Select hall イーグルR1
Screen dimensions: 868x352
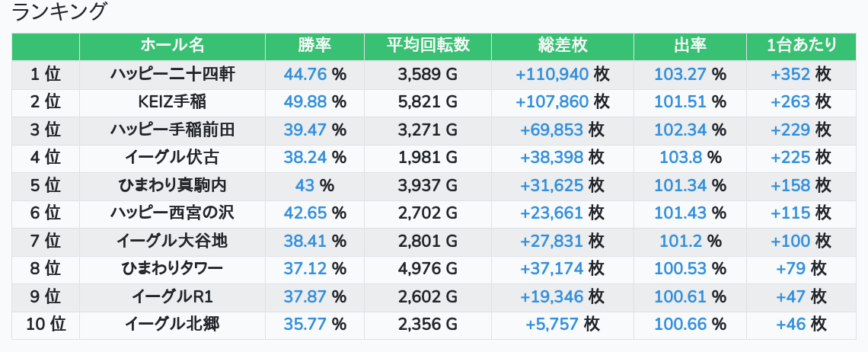coord(172,296)
